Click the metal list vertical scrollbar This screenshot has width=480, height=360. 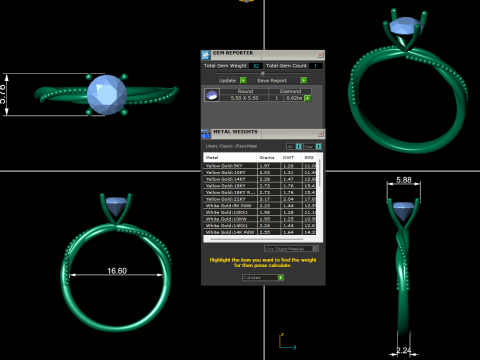tap(320, 173)
